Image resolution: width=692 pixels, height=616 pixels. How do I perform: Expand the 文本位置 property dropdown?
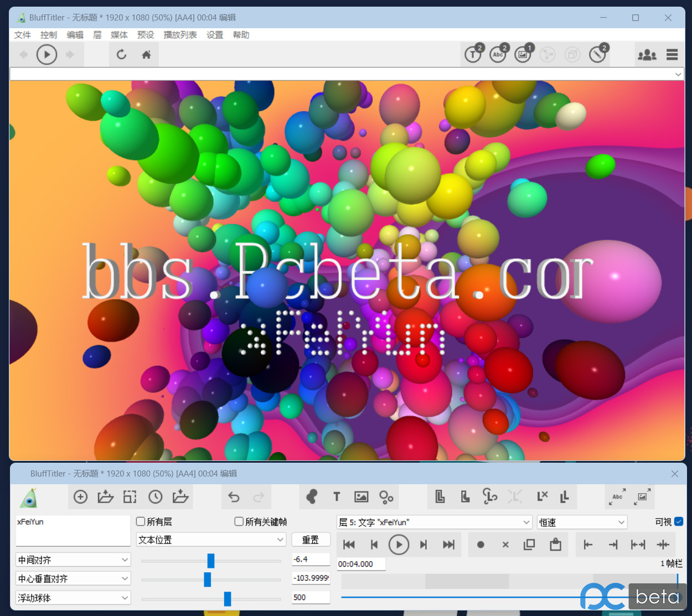(x=211, y=540)
